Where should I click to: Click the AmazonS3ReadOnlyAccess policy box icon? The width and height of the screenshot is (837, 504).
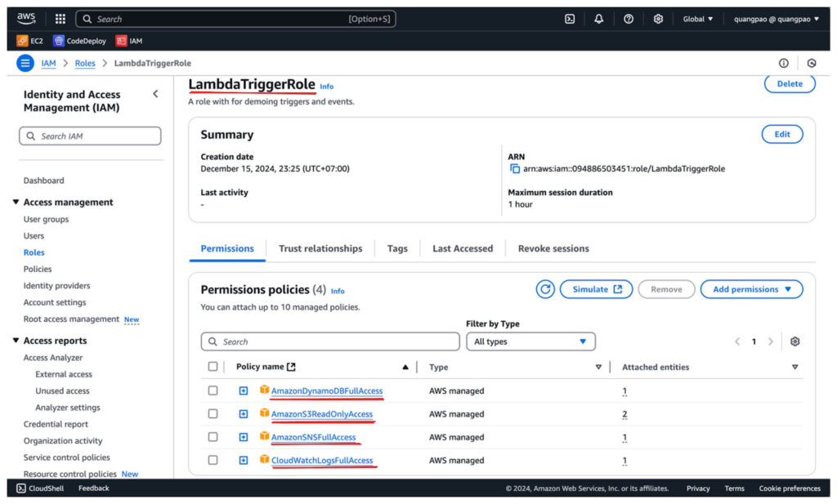tap(264, 413)
